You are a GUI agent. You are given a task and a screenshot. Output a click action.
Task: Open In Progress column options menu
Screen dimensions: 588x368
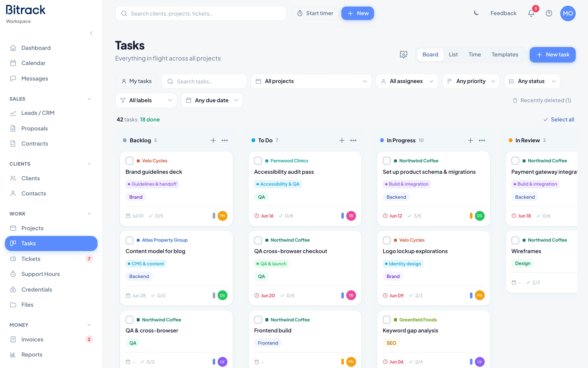(x=482, y=140)
